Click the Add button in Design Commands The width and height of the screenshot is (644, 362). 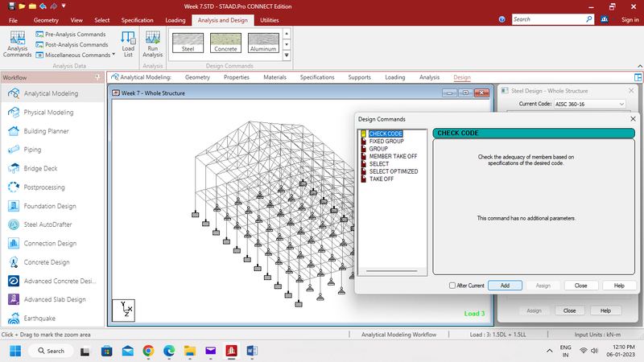pyautogui.click(x=505, y=286)
